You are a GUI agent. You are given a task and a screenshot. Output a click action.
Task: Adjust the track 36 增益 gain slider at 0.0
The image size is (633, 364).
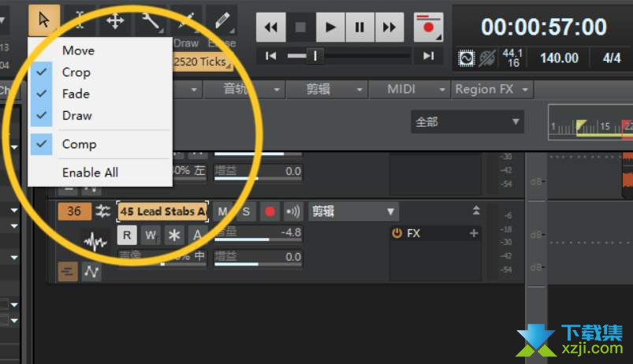click(x=258, y=258)
